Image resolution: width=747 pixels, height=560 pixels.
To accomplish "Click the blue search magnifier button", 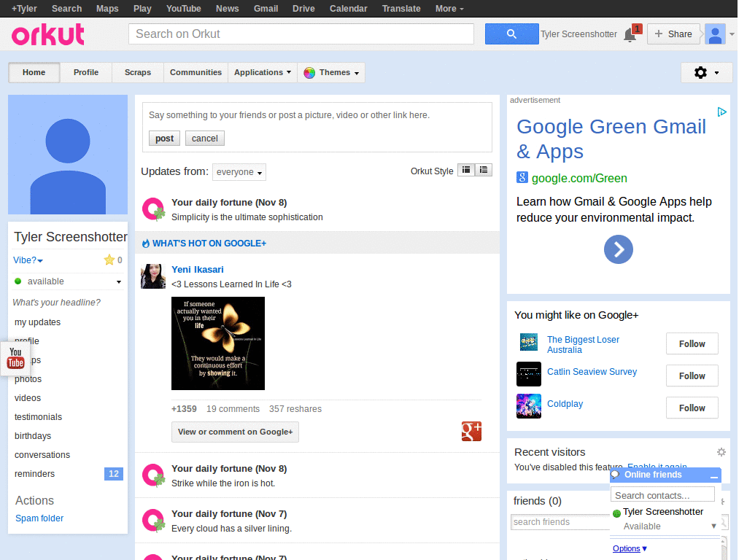I will point(511,34).
